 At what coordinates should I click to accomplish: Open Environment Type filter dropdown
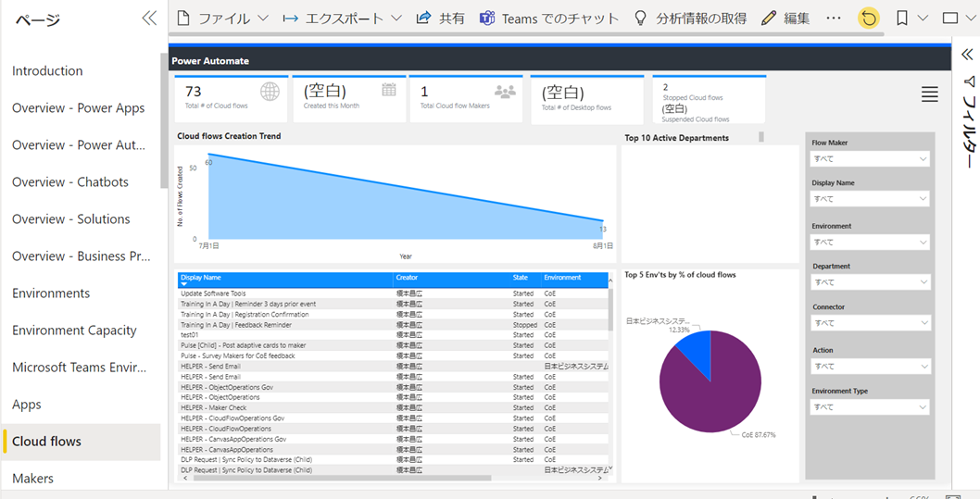(x=870, y=407)
